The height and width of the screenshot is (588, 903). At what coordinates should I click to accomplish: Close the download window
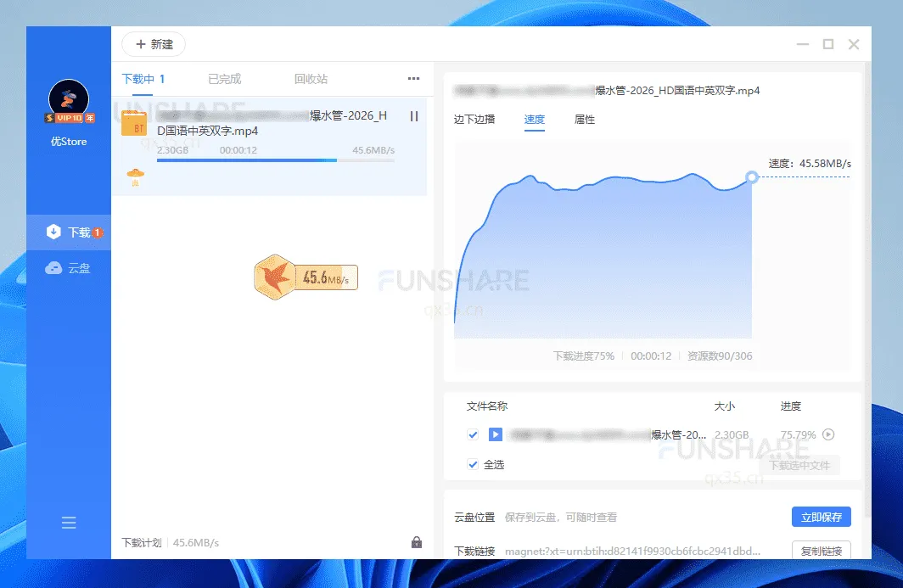click(x=854, y=44)
